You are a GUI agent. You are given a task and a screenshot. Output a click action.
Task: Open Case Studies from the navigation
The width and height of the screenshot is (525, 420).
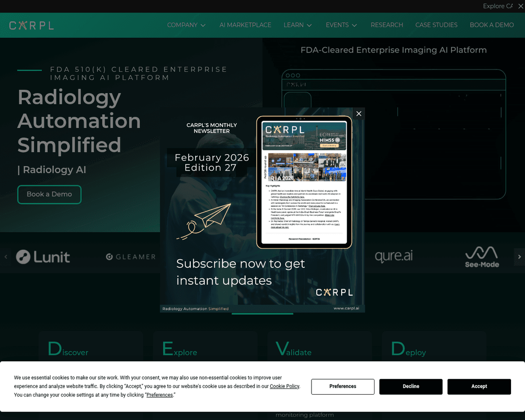436,25
